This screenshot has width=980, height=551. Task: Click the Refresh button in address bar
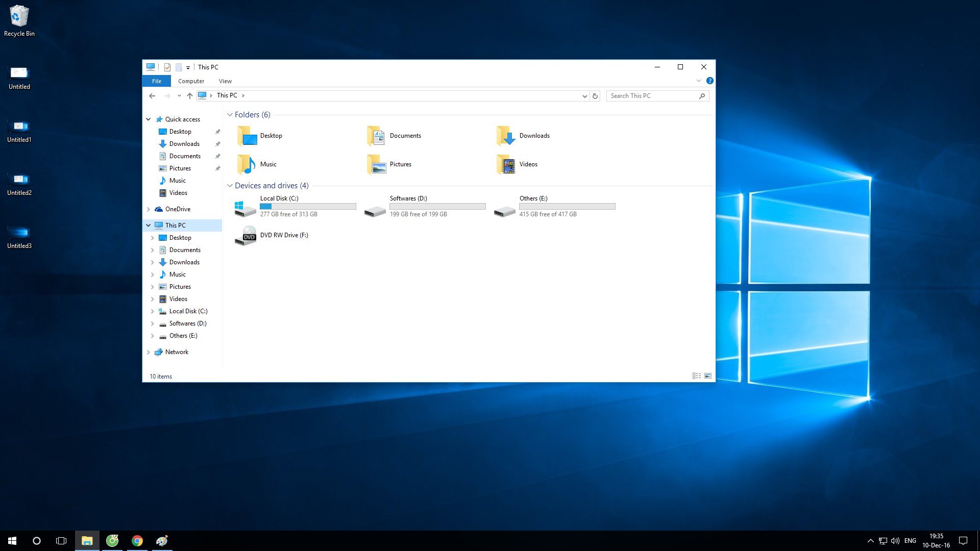[x=595, y=96]
